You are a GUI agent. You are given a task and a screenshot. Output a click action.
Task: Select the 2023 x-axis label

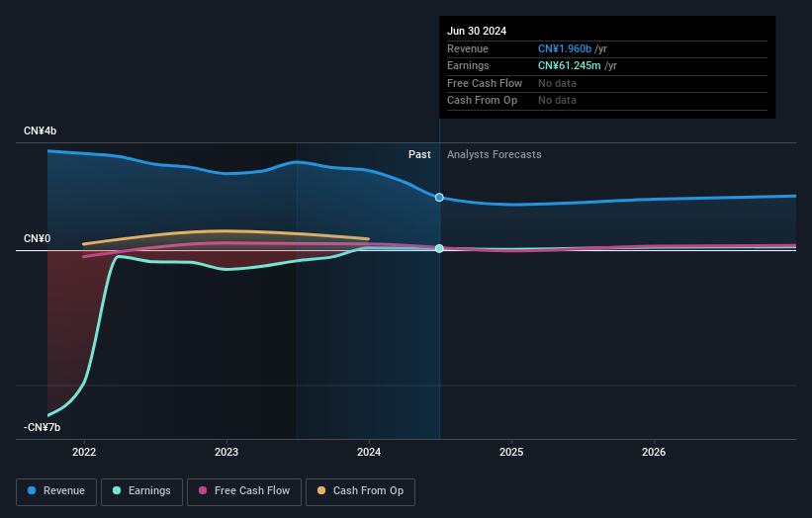(x=226, y=452)
